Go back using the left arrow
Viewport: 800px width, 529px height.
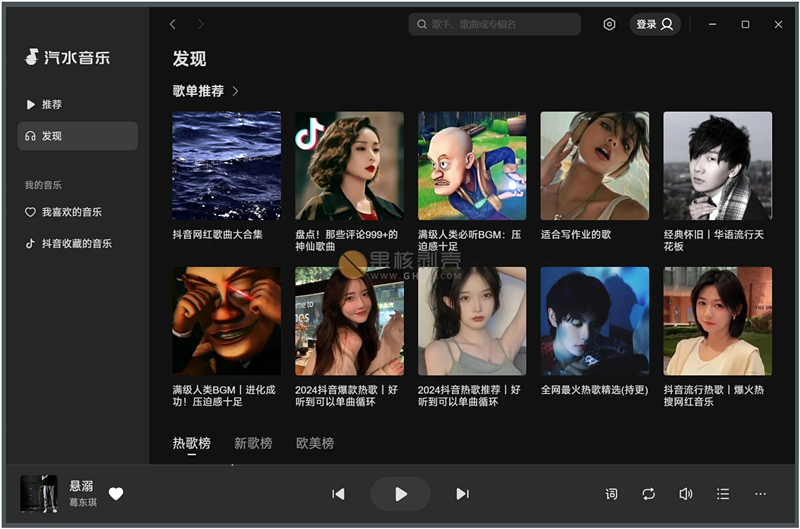pyautogui.click(x=173, y=24)
